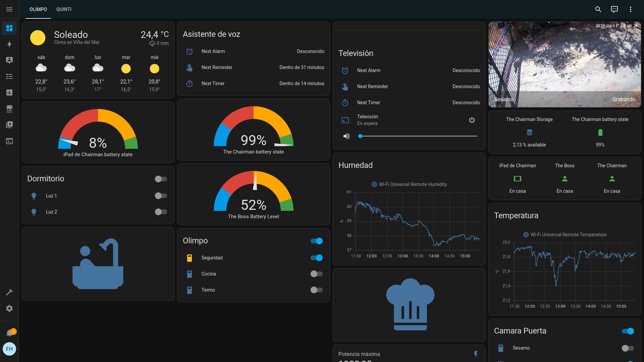This screenshot has height=362, width=644.
Task: Open History chart icon in sidebar
Action: tap(9, 93)
